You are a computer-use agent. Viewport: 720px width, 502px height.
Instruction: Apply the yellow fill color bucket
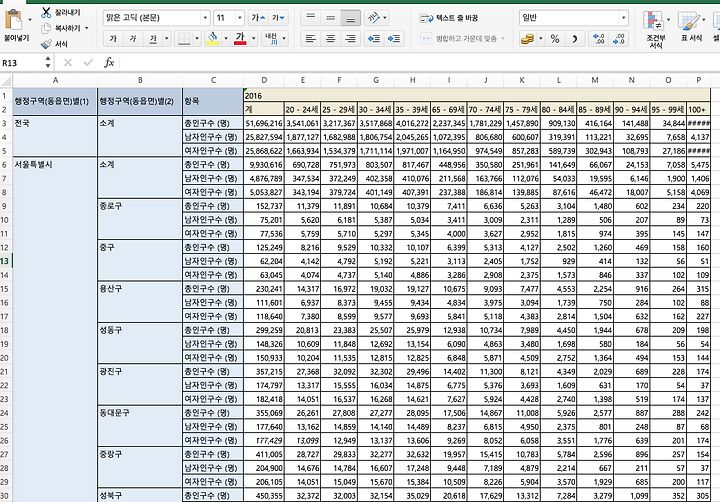[x=213, y=39]
